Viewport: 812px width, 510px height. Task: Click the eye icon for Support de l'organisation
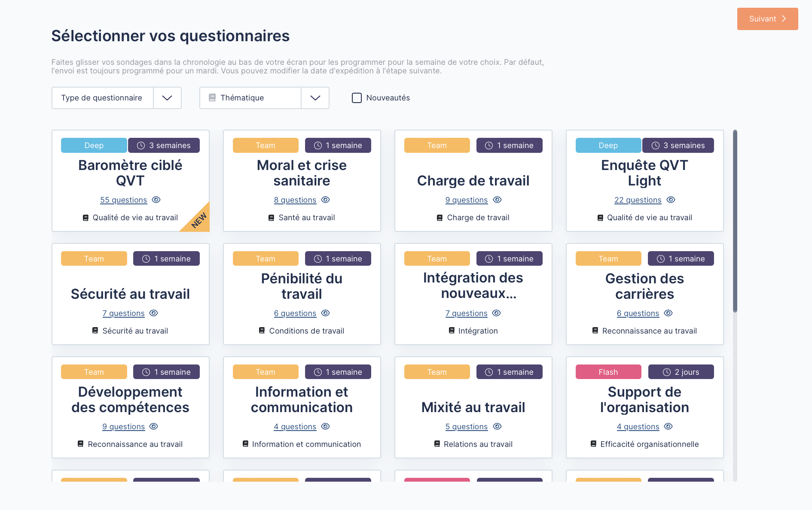coord(669,426)
